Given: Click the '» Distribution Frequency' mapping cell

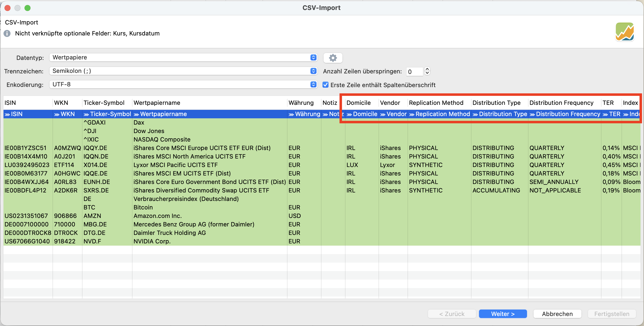Looking at the screenshot, I should (x=565, y=114).
